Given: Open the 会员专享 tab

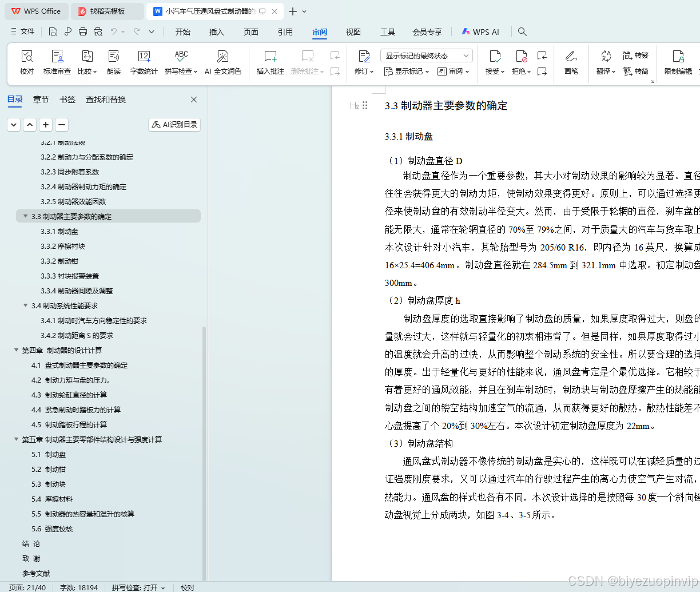Looking at the screenshot, I should [x=427, y=32].
